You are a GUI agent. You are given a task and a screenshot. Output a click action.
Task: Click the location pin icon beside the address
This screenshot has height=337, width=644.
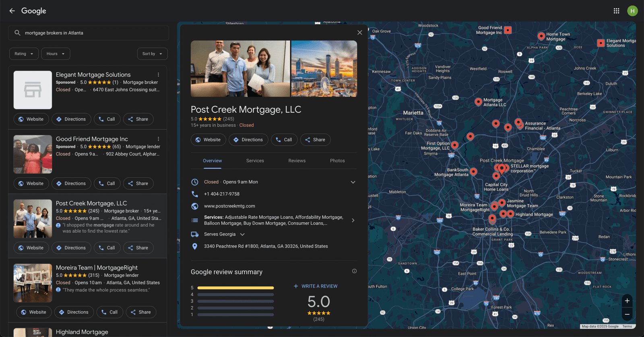pyautogui.click(x=195, y=246)
